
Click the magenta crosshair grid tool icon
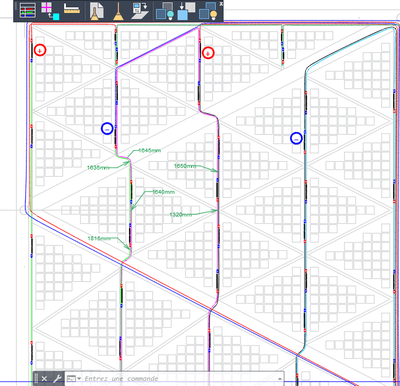(50, 10)
